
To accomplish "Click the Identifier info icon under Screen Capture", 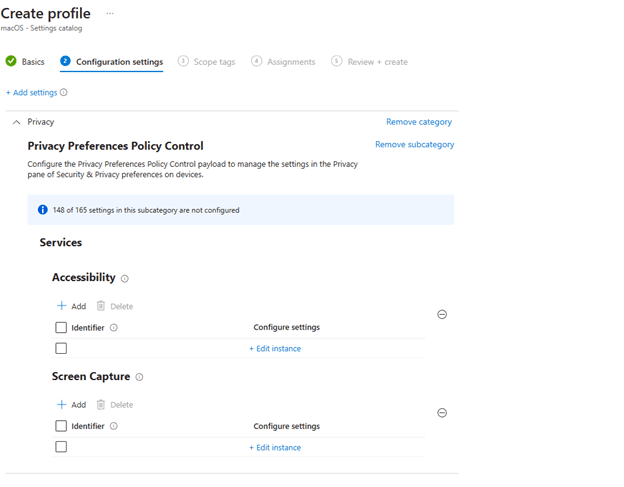I will [x=113, y=426].
